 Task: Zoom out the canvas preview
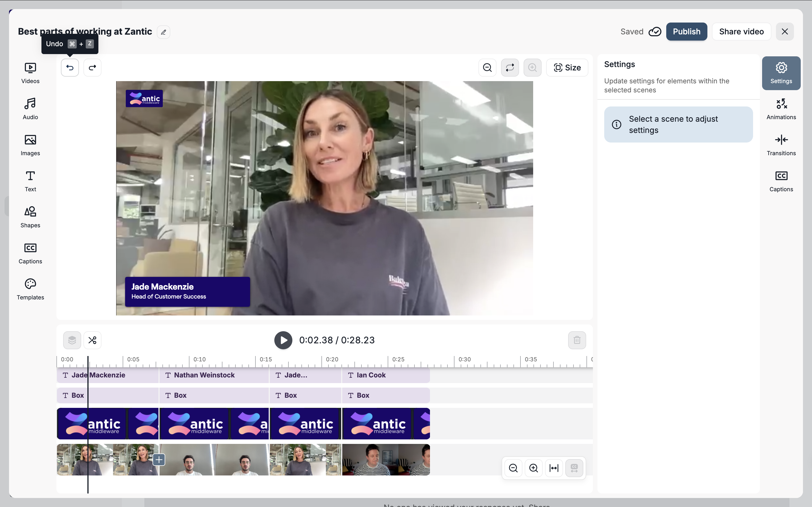[487, 68]
